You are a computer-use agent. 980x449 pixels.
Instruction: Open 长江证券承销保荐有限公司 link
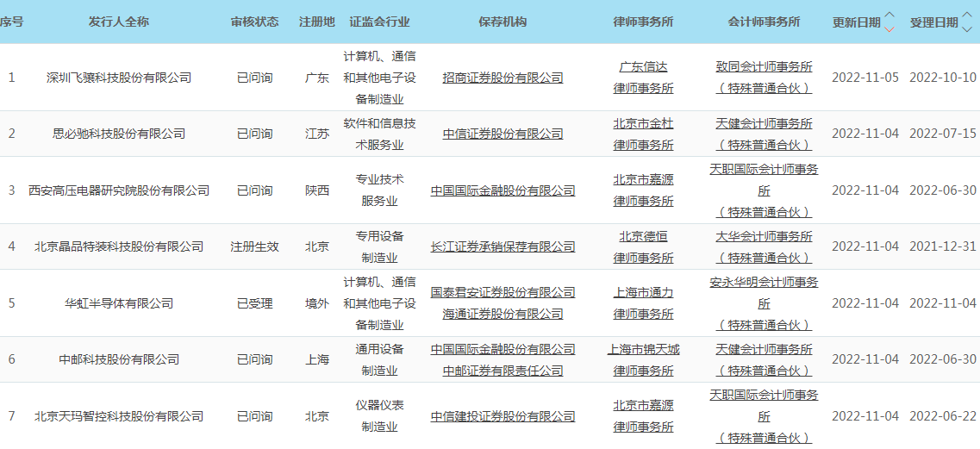click(x=502, y=246)
